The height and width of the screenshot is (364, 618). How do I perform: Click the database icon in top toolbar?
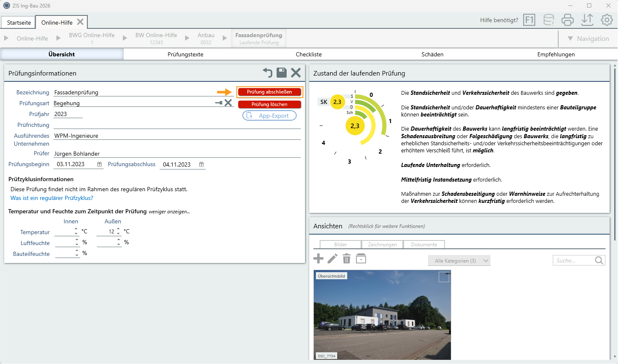pos(549,20)
